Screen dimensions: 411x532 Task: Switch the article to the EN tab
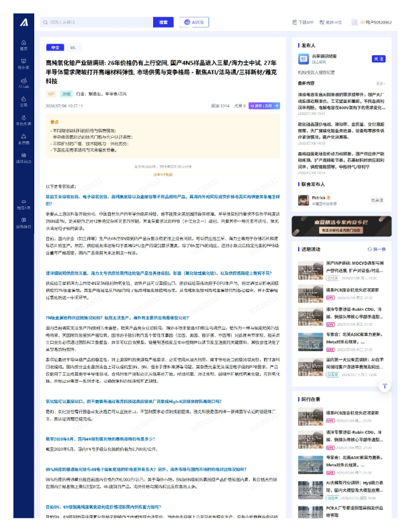[x=73, y=48]
